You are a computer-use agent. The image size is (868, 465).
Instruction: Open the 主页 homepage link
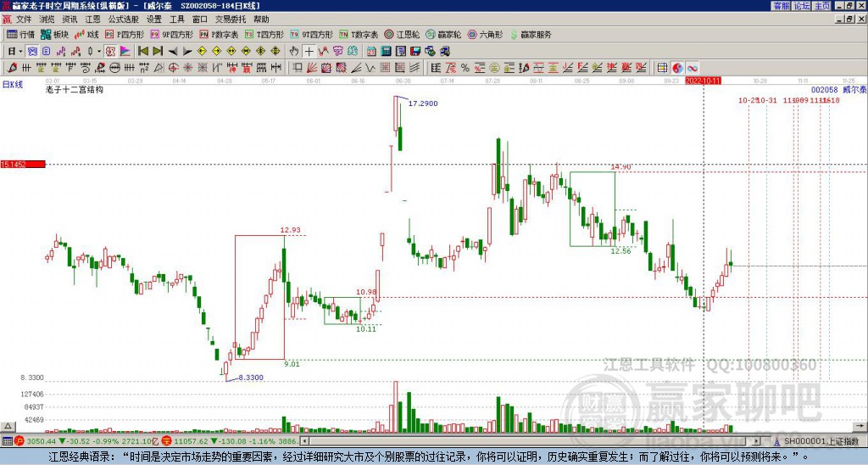click(821, 6)
